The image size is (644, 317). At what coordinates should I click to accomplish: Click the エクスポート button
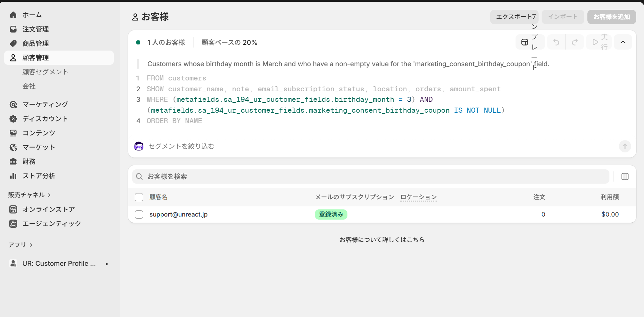[x=515, y=17]
